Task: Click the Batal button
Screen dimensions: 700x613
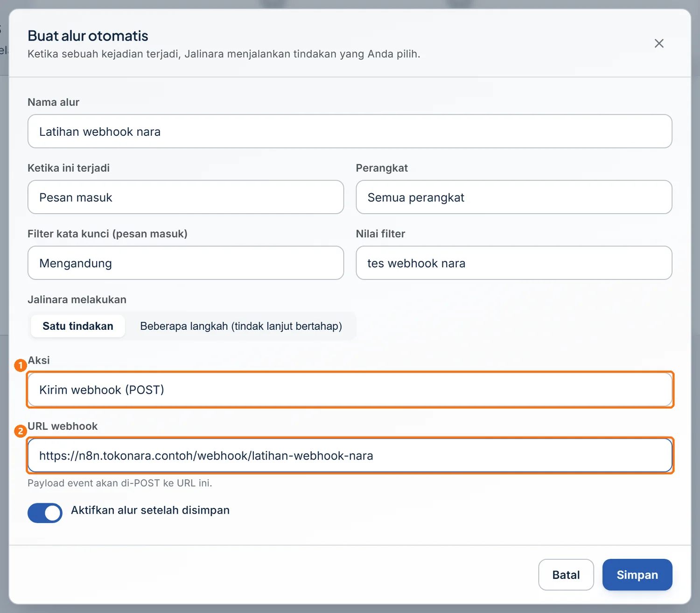Action: tap(566, 575)
